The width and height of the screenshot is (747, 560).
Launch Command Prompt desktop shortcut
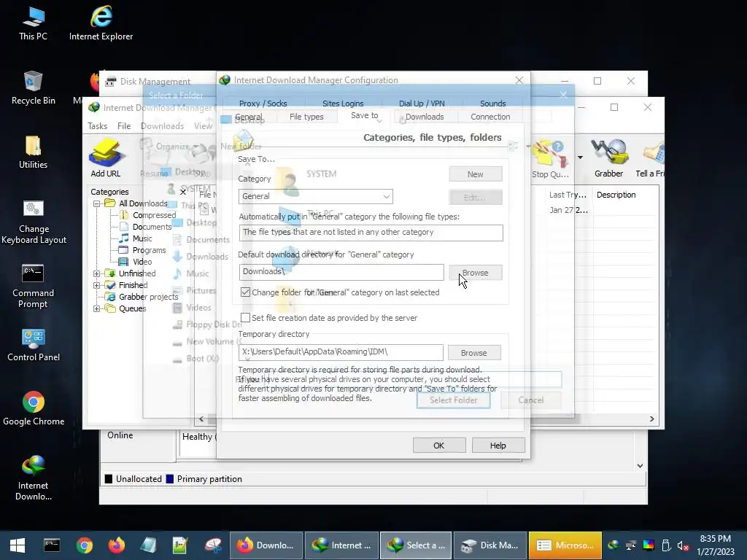(34, 286)
